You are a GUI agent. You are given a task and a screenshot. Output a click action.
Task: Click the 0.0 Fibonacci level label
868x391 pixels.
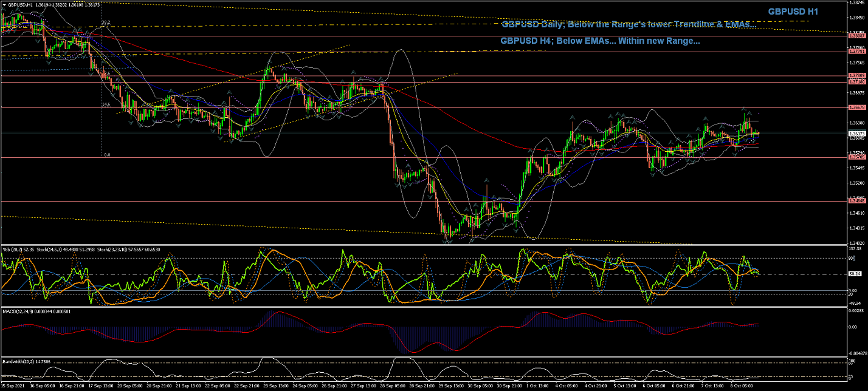[107, 155]
